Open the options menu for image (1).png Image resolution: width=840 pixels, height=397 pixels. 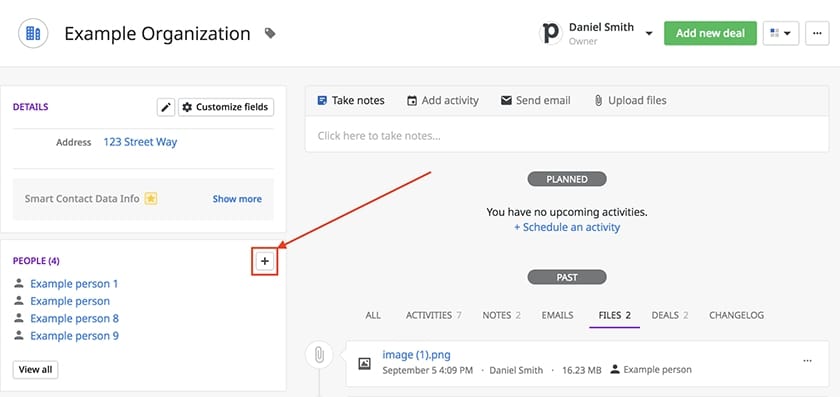tap(807, 361)
